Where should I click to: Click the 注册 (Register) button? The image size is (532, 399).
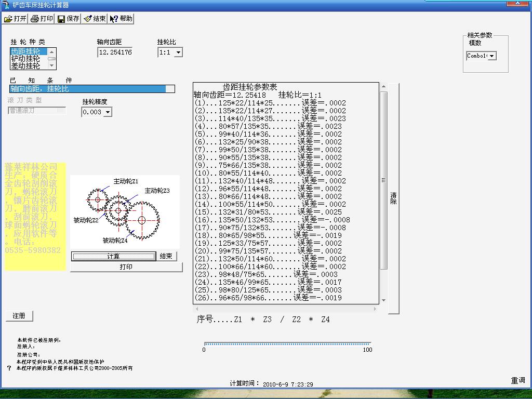[x=19, y=316]
